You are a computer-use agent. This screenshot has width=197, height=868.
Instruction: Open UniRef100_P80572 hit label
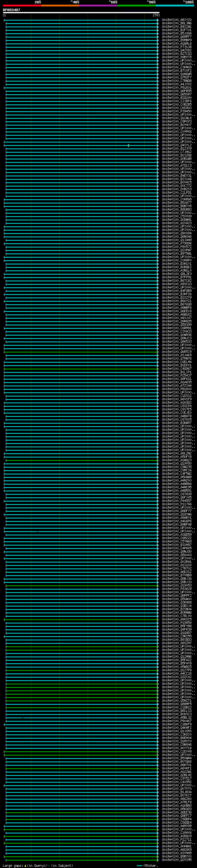(x=177, y=247)
